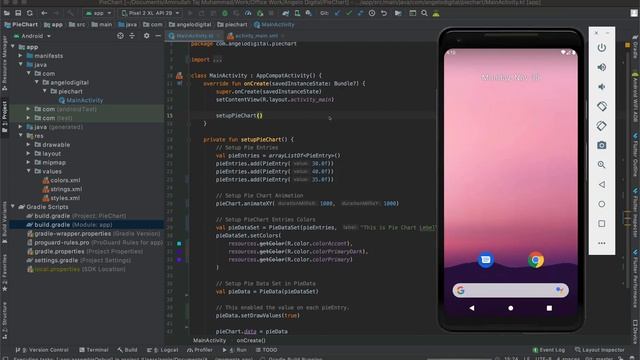This screenshot has width=640, height=360.
Task: Click the emulator volume down icon
Action: pyautogui.click(x=602, y=87)
